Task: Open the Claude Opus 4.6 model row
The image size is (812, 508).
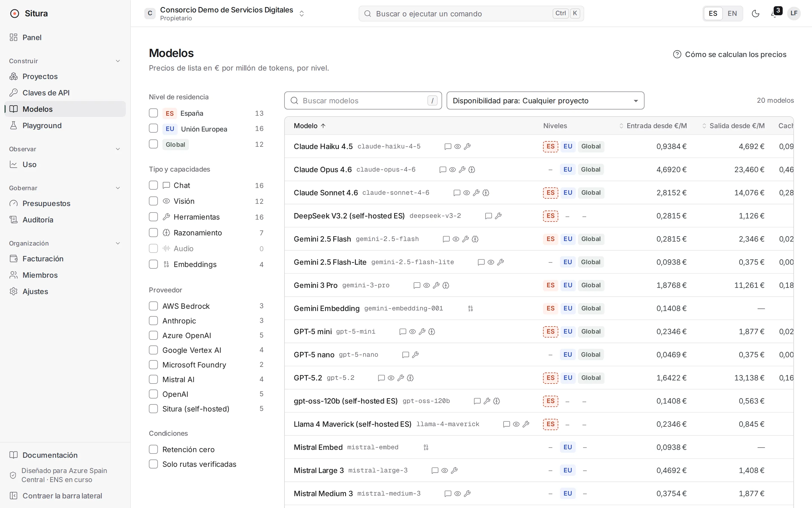Action: point(539,170)
